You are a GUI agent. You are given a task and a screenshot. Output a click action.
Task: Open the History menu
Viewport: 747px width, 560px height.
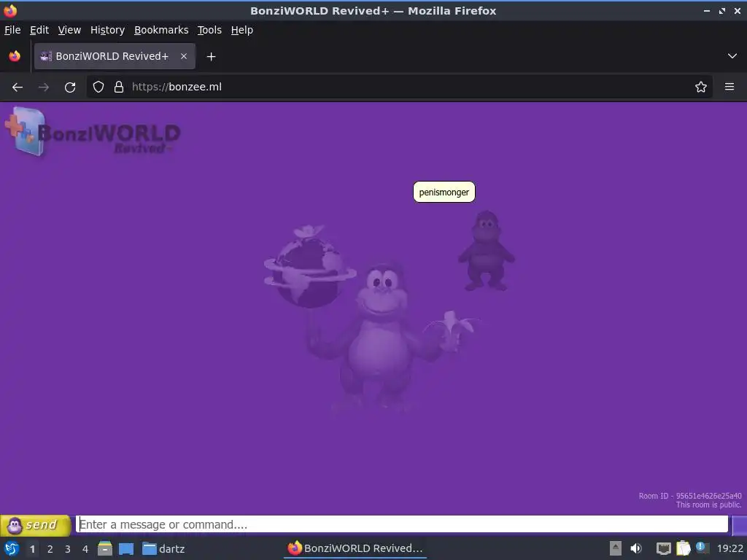pos(107,30)
